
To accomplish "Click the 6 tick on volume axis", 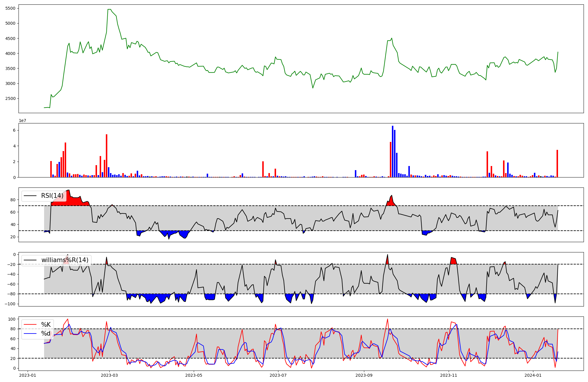I will click(14, 130).
